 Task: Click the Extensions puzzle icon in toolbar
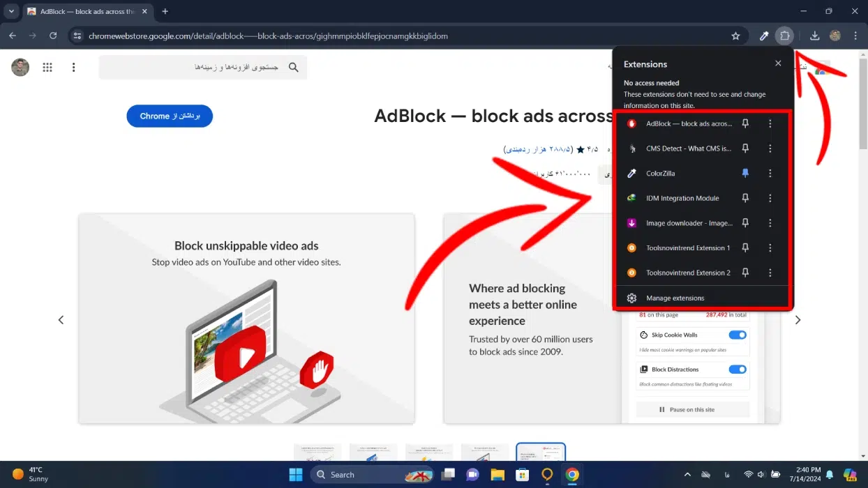(785, 36)
